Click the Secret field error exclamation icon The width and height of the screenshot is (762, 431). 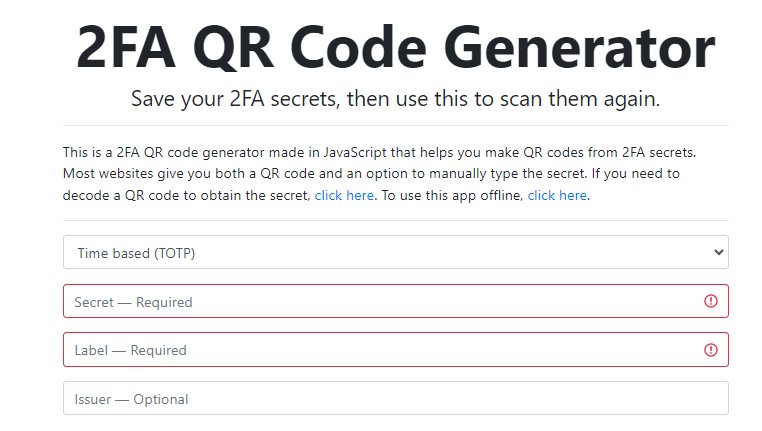pos(711,301)
